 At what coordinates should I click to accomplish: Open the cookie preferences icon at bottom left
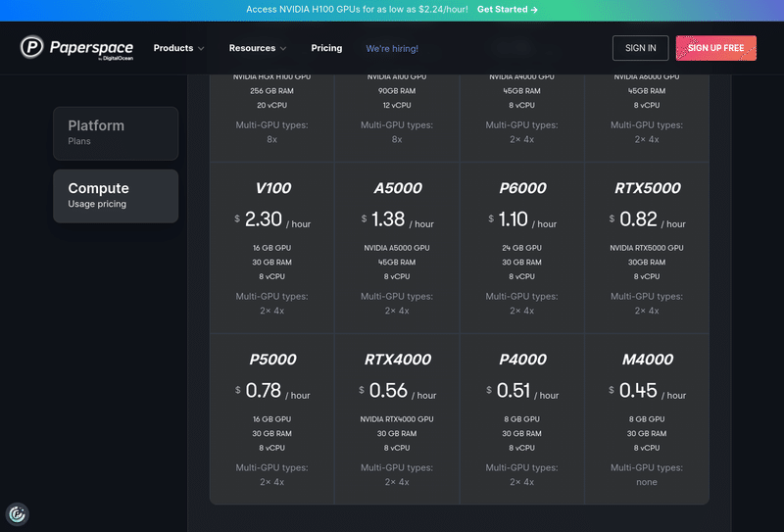17,514
